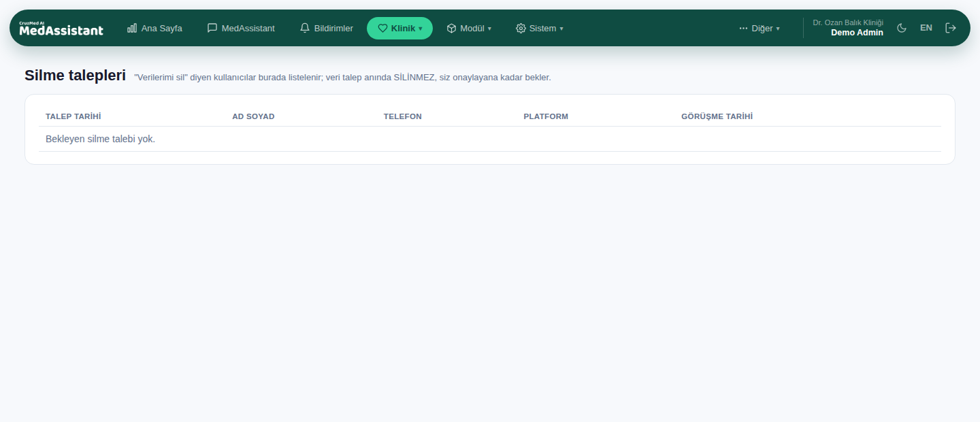
Task: Click the chat bubble icon beside MedAssistant
Action: (x=212, y=28)
